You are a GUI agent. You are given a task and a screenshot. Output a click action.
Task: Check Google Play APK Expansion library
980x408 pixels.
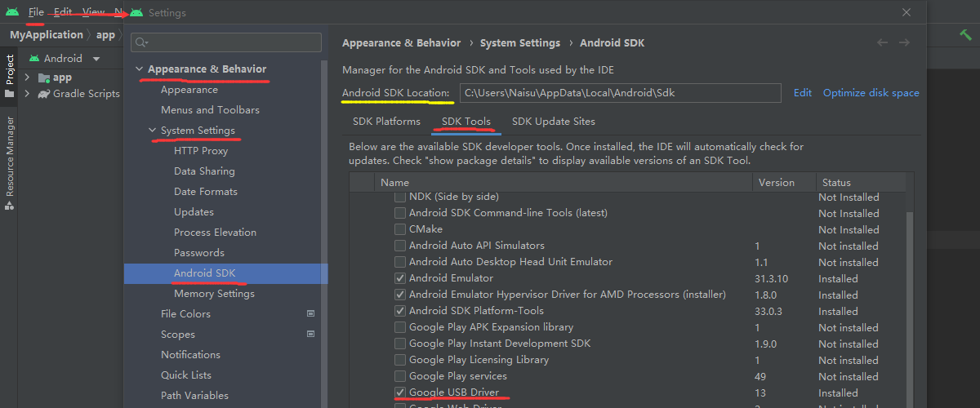click(400, 327)
